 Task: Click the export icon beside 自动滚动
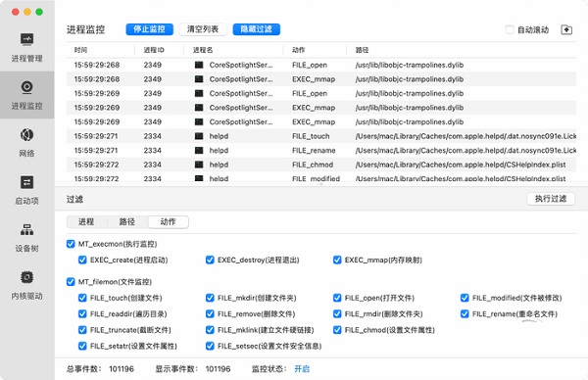566,29
